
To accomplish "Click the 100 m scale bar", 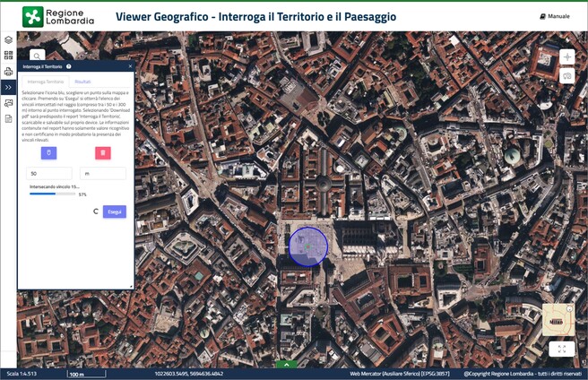I will (87, 374).
